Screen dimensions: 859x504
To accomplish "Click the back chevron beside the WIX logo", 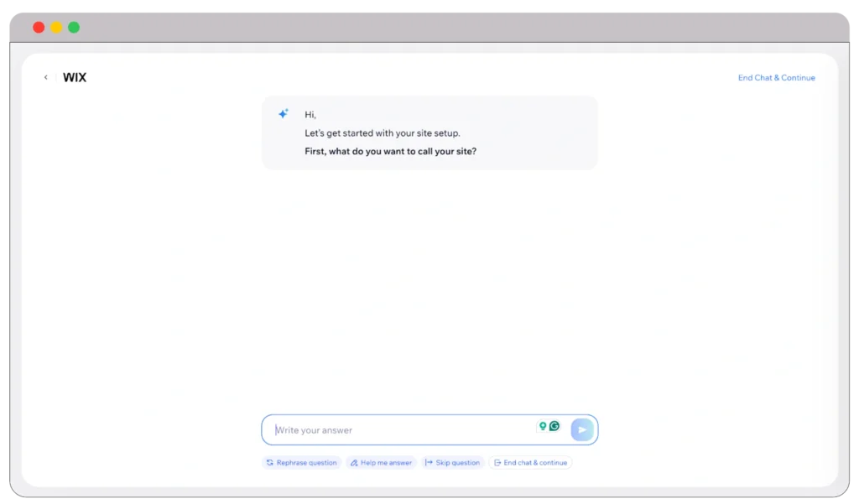I will [45, 78].
